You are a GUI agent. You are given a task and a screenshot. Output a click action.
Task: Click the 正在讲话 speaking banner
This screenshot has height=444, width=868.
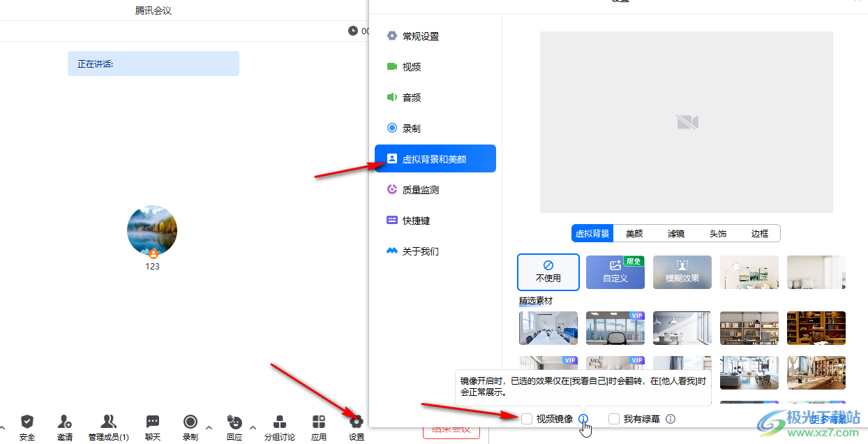coord(154,64)
